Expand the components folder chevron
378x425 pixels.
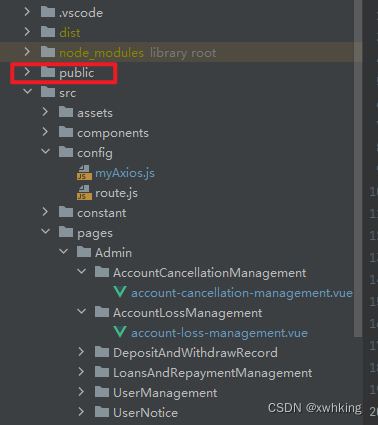pyautogui.click(x=45, y=132)
